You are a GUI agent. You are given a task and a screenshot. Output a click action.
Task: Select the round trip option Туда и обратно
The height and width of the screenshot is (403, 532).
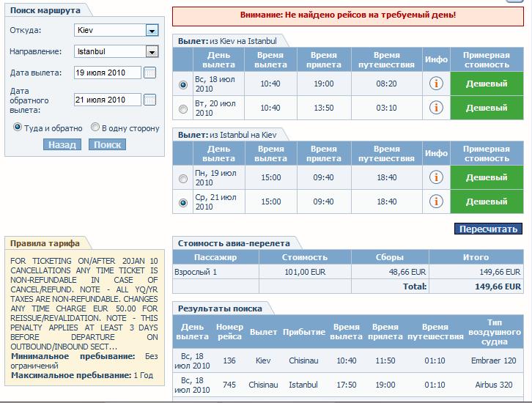18,127
